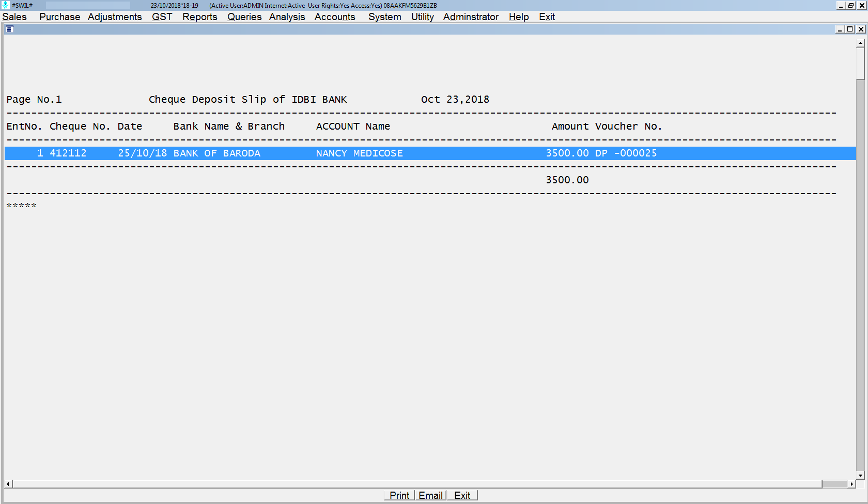Click voucher number DP -000025
Viewport: 868px width, 504px height.
(626, 153)
